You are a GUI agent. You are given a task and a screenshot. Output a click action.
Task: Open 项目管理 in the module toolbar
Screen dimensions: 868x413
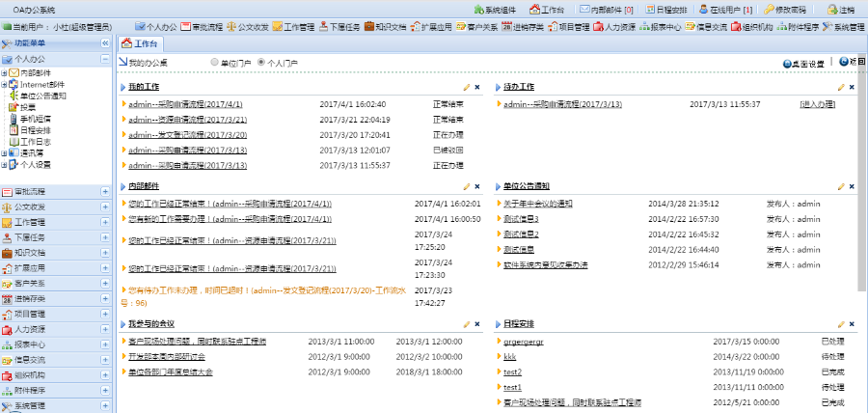[x=568, y=27]
